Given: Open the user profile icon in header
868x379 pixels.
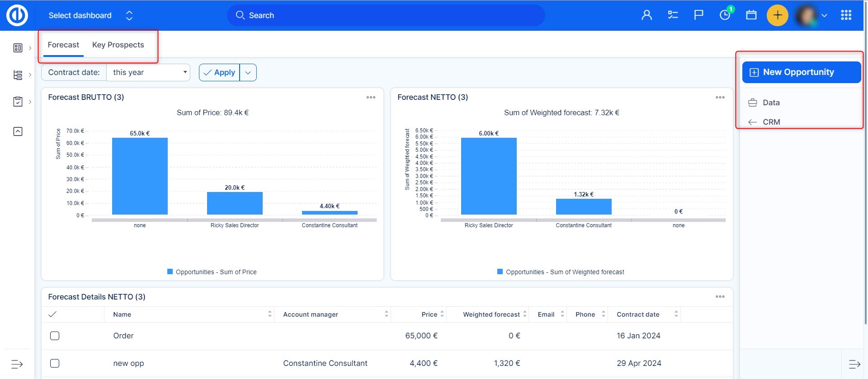Looking at the screenshot, I should point(646,15).
